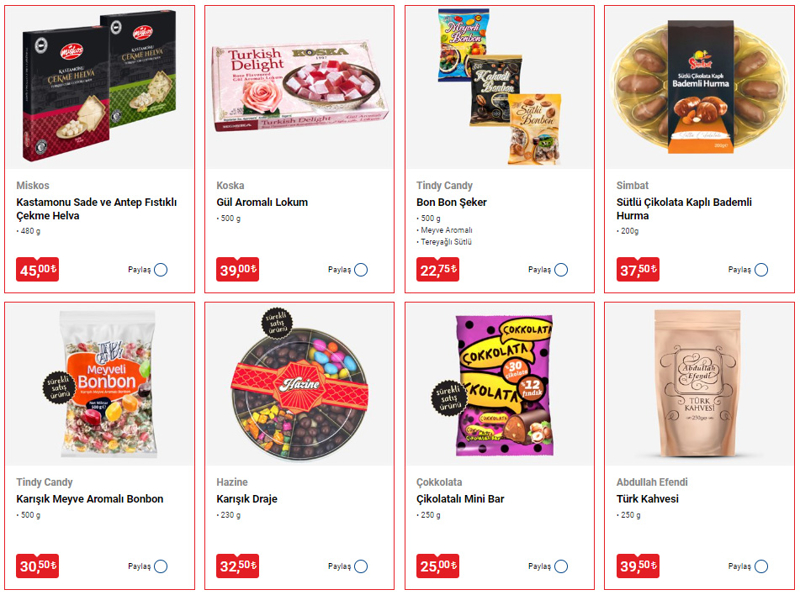Image resolution: width=800 pixels, height=595 pixels.
Task: Open the Koska Turkish Delight box image
Action: click(299, 87)
